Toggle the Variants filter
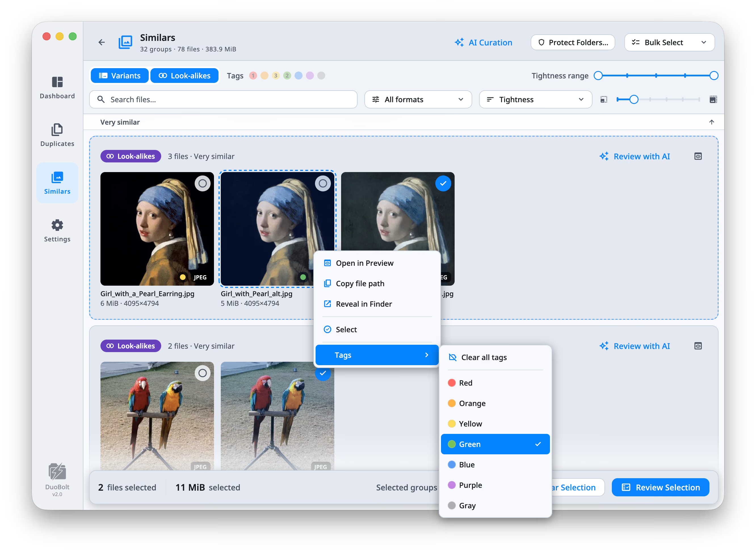Screen dimensions: 756x552 point(119,76)
